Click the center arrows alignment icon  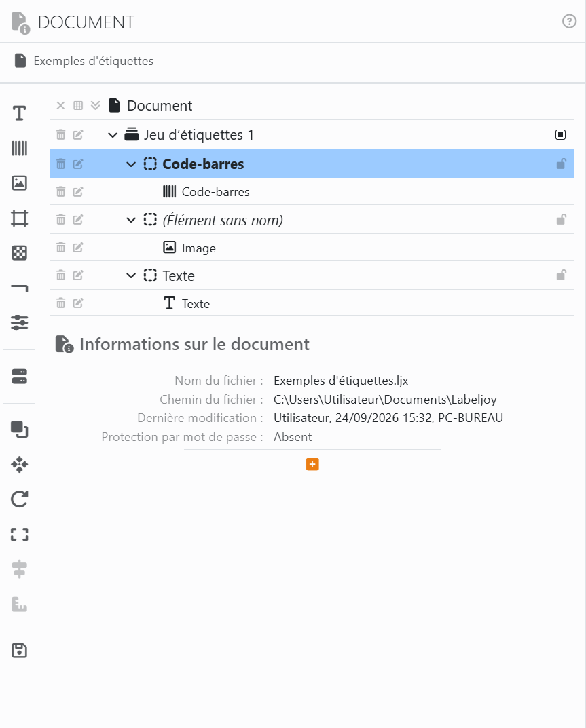point(19,464)
